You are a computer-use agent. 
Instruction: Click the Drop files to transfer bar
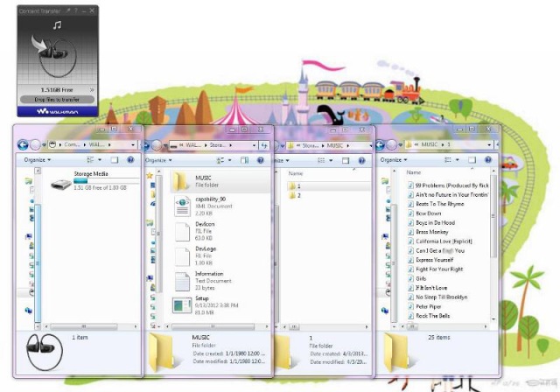[x=57, y=99]
